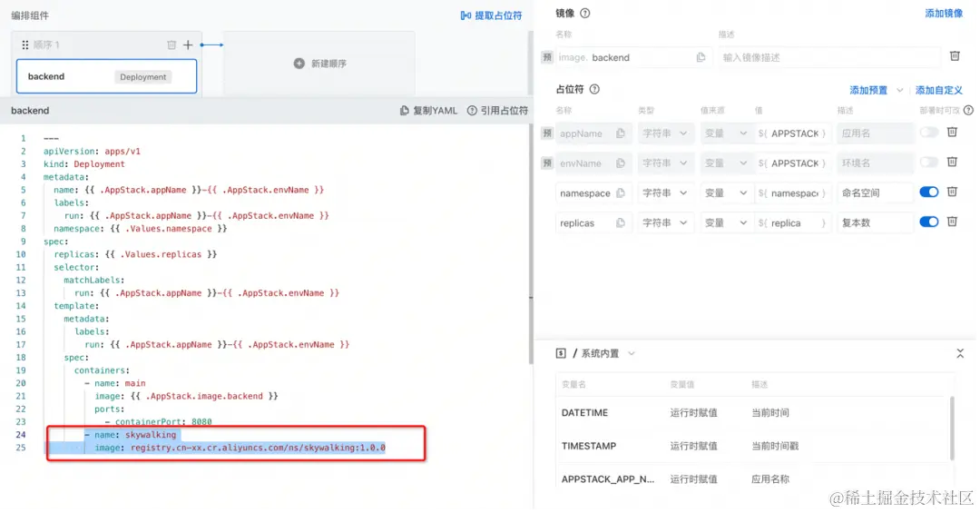Toggle the appName 部署时可改 switch
This screenshot has height=513, width=980.
[929, 133]
